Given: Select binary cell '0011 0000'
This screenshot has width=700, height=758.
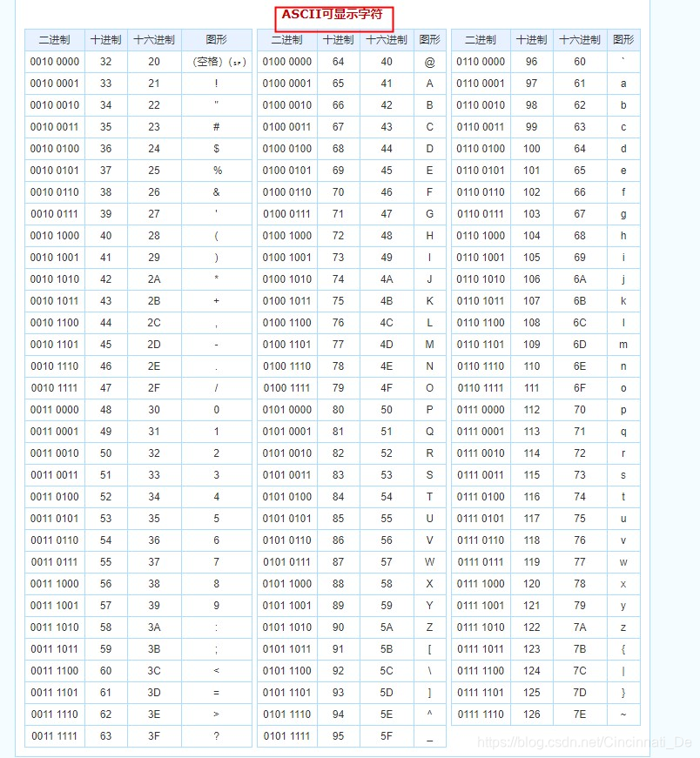Looking at the screenshot, I should [x=55, y=410].
